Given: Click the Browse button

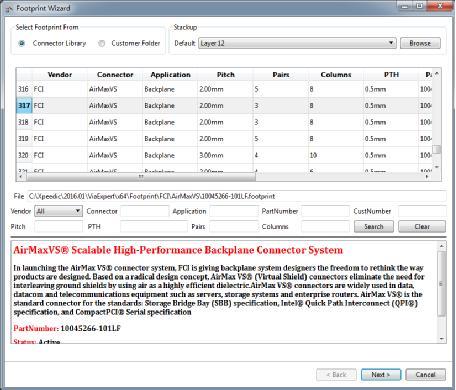Looking at the screenshot, I should (420, 43).
